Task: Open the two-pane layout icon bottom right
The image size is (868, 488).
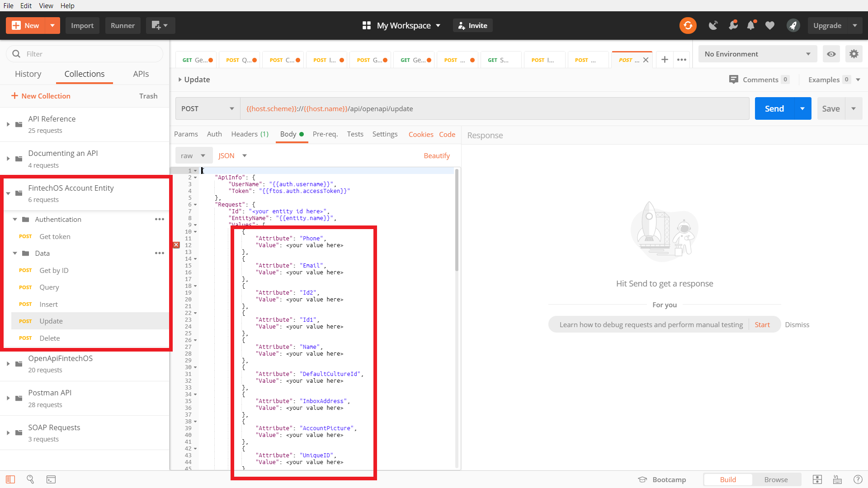Action: click(x=817, y=479)
